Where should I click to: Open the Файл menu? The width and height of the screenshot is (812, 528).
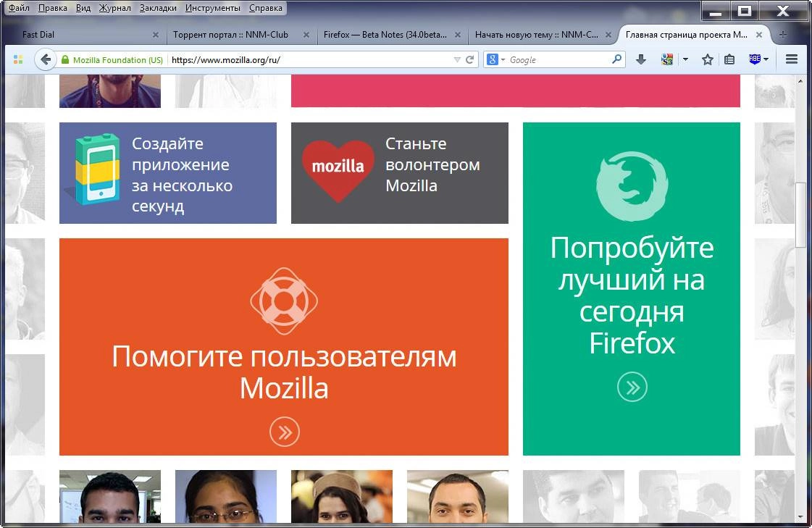19,8
